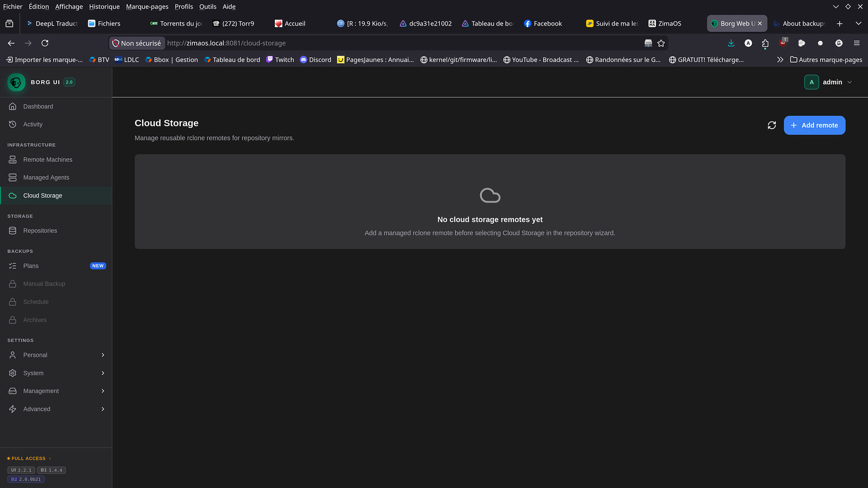Click the Non sécurisé site security indicator
Viewport: 868px width, 488px height.
pos(137,43)
